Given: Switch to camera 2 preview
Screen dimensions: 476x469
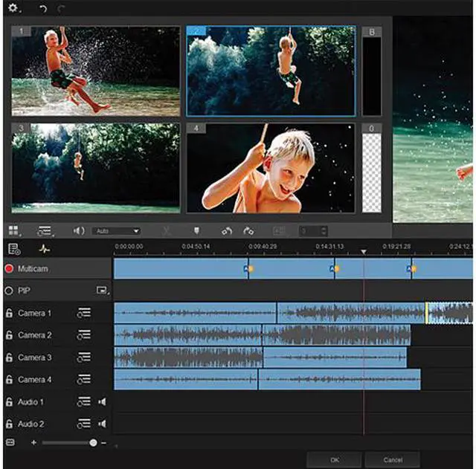Looking at the screenshot, I should click(271, 71).
